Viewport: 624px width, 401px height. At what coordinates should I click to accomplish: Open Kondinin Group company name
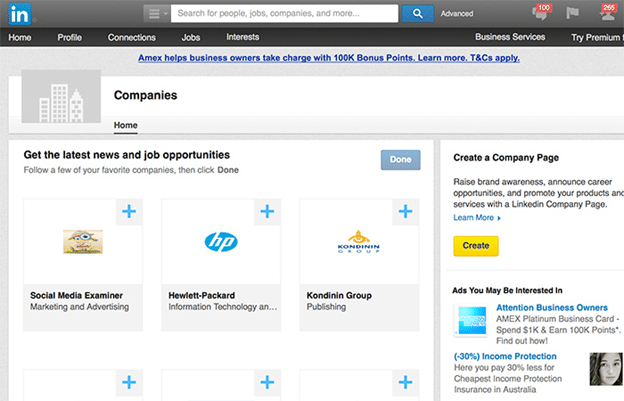click(x=339, y=296)
